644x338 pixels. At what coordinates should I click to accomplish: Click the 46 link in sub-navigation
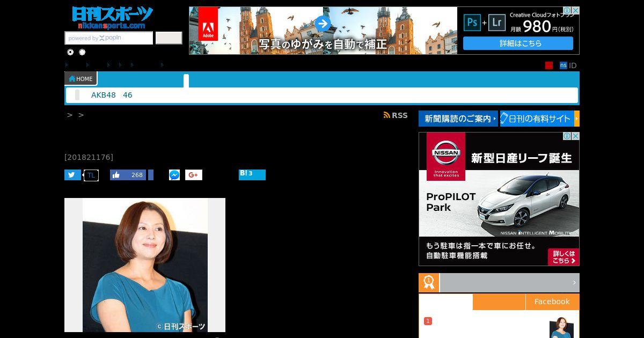(x=127, y=95)
